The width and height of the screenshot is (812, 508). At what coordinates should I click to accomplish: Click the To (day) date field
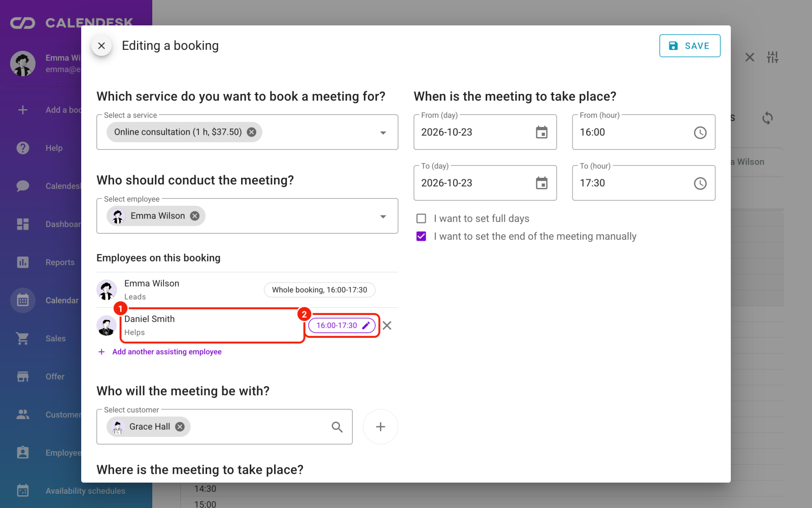point(485,183)
